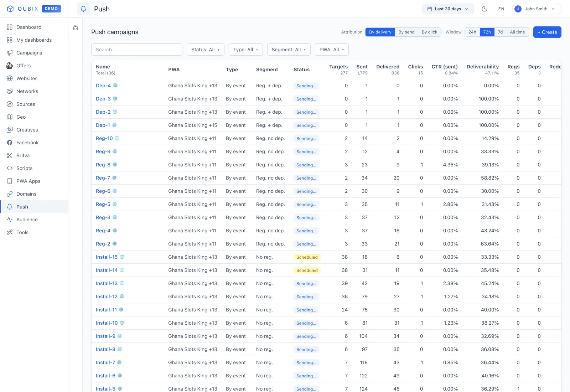Set attribution to By click
Image resolution: width=570 pixels, height=392 pixels.
429,32
